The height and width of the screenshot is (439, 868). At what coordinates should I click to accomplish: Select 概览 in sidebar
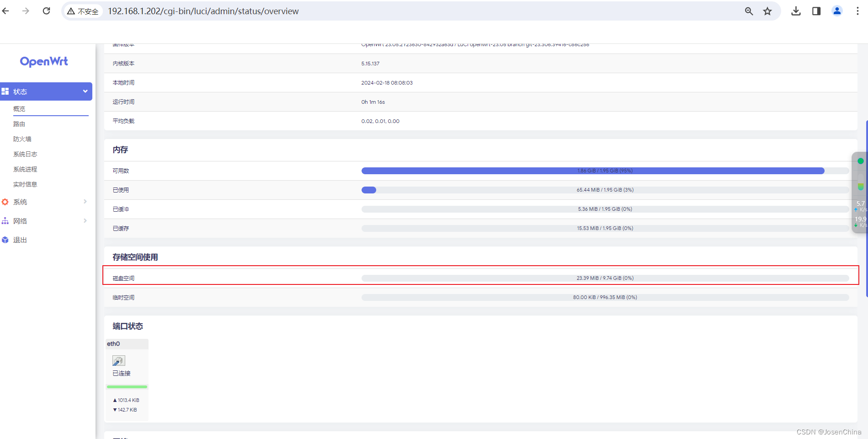pyautogui.click(x=19, y=109)
